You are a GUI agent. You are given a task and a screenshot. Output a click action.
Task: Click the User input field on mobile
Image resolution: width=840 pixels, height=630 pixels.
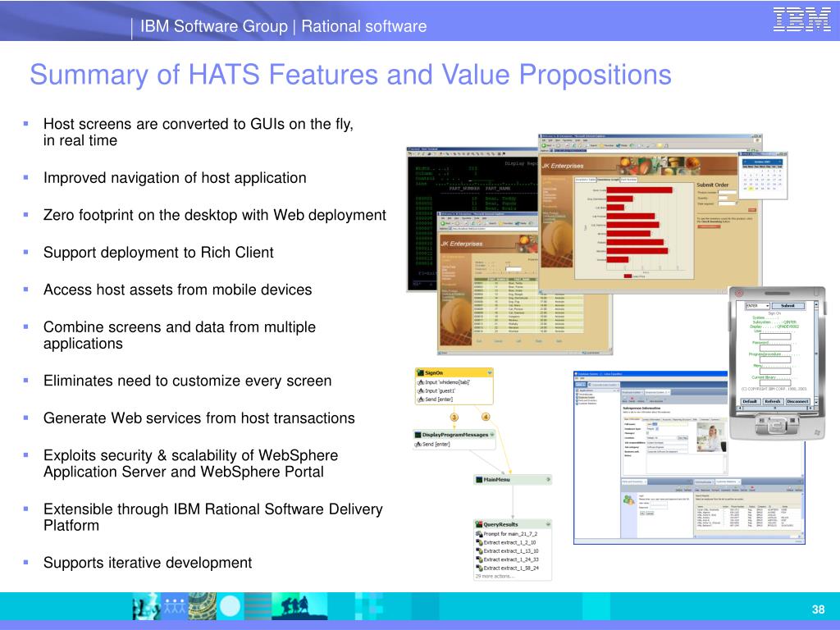click(x=775, y=337)
